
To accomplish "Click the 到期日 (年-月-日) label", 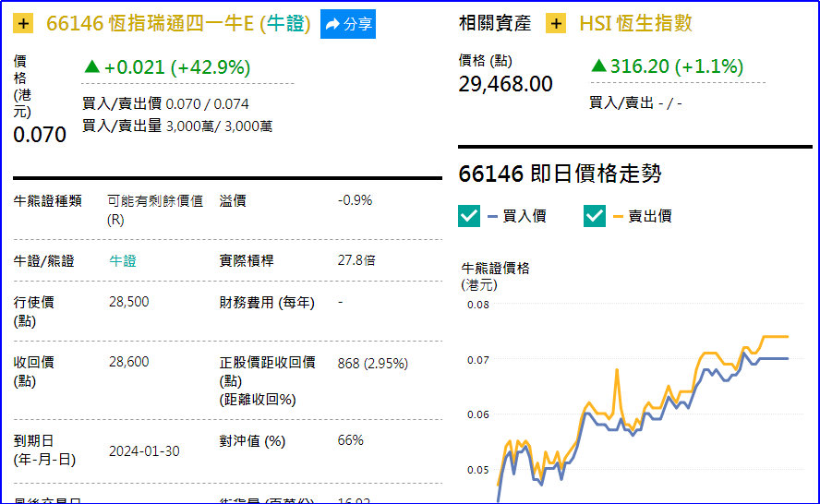I will pyautogui.click(x=44, y=450).
